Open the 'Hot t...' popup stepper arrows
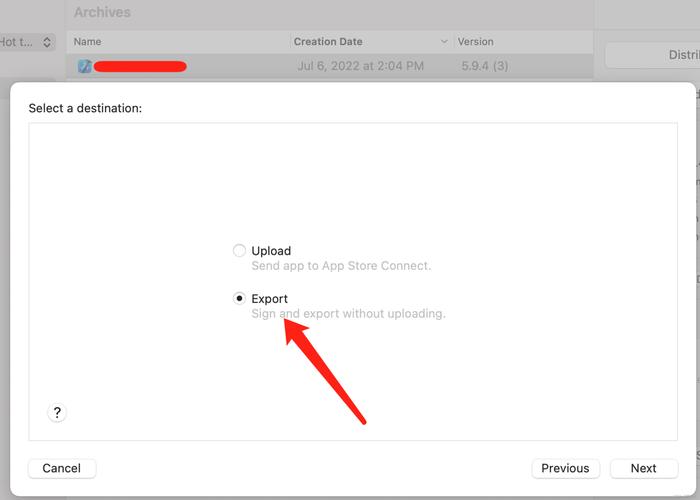The width and height of the screenshot is (700, 500). pos(47,42)
